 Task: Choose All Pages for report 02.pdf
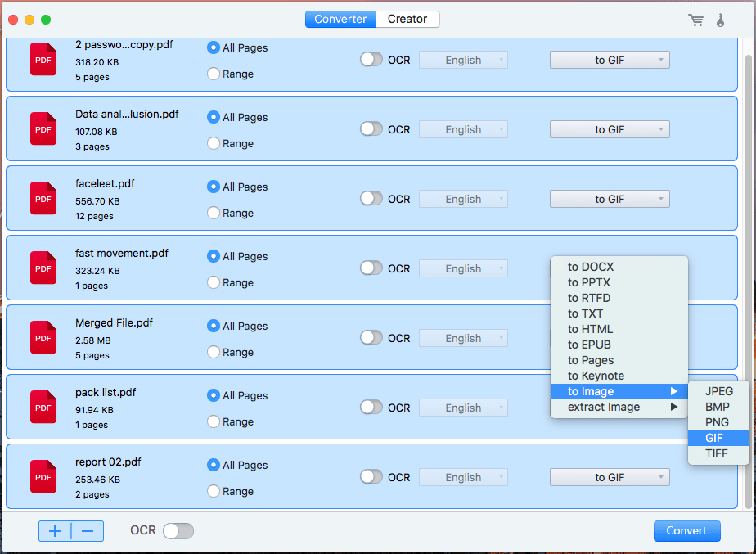pyautogui.click(x=214, y=465)
